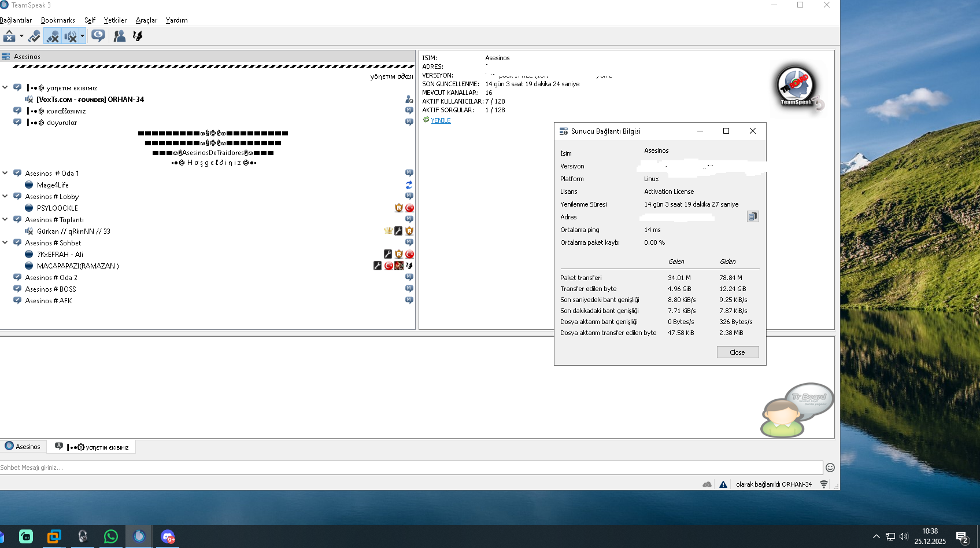
Task: Open the Bağlantılar menu
Action: pyautogui.click(x=16, y=20)
